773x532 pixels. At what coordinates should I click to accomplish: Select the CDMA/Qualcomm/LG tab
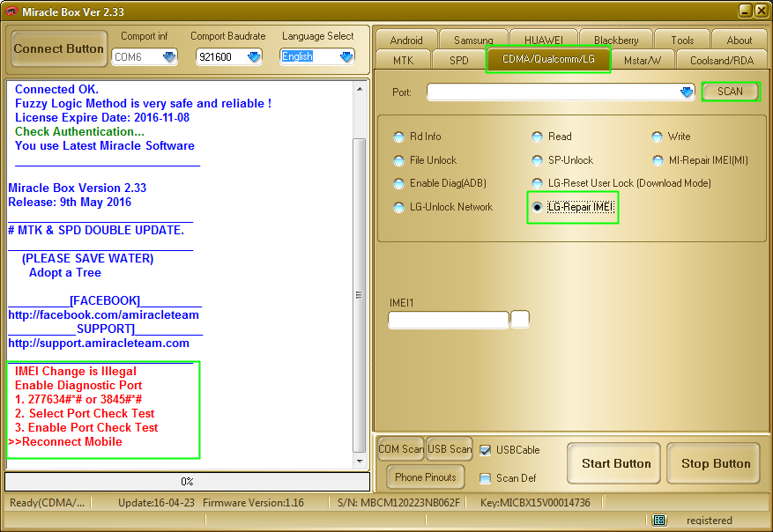pos(548,59)
